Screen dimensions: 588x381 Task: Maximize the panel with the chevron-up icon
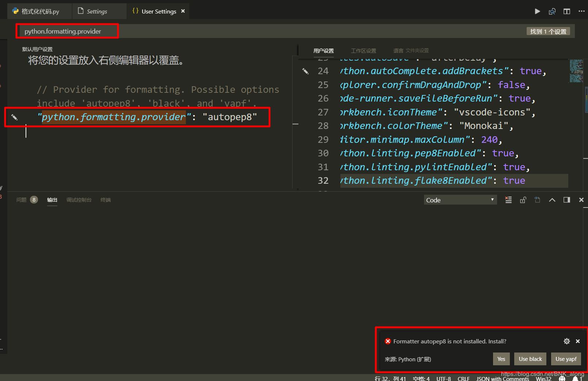pos(552,200)
